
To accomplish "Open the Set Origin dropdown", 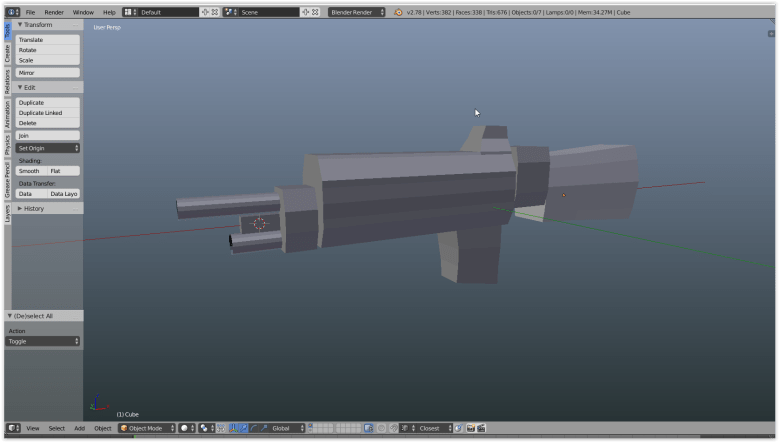I will tap(48, 148).
